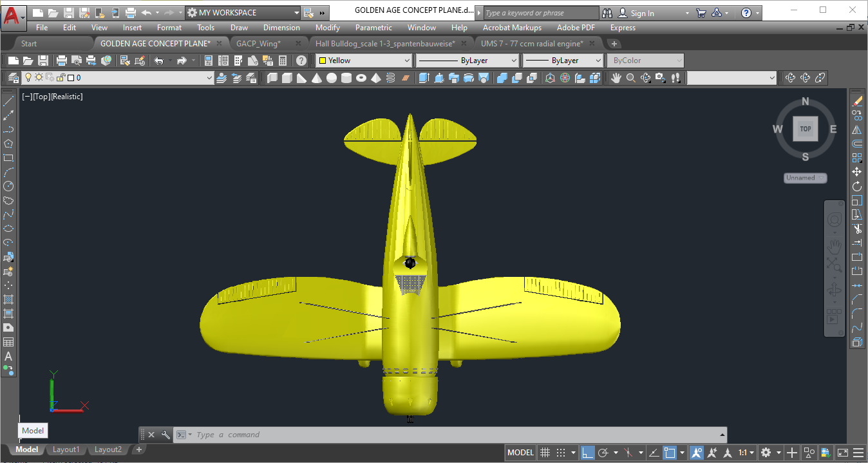The width and height of the screenshot is (868, 463).
Task: Select the Circle draw tool
Action: pyautogui.click(x=8, y=186)
